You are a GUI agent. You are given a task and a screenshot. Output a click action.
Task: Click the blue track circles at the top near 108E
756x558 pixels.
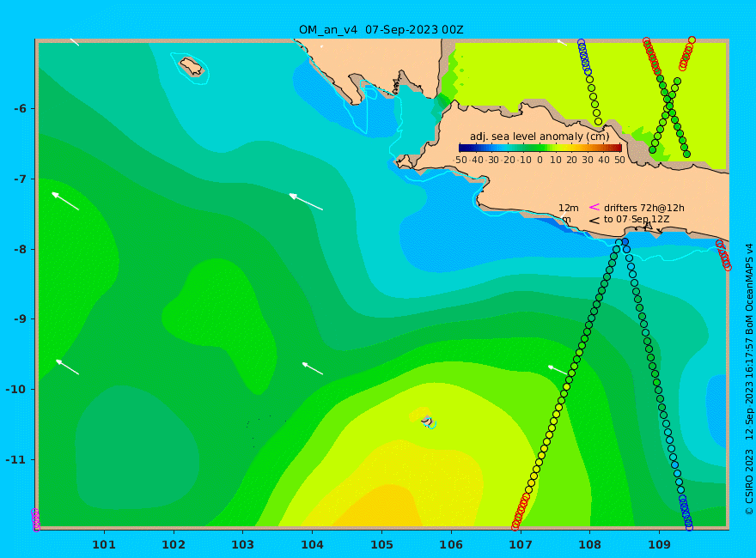[x=584, y=56]
